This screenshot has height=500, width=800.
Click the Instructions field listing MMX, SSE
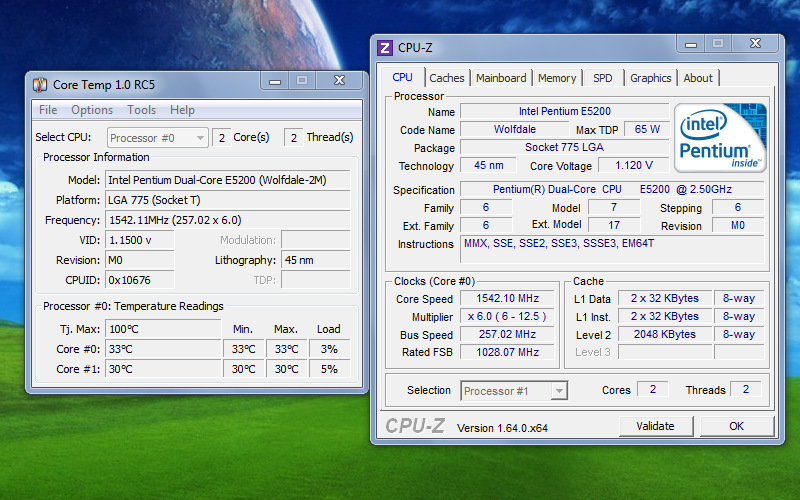pyautogui.click(x=612, y=250)
